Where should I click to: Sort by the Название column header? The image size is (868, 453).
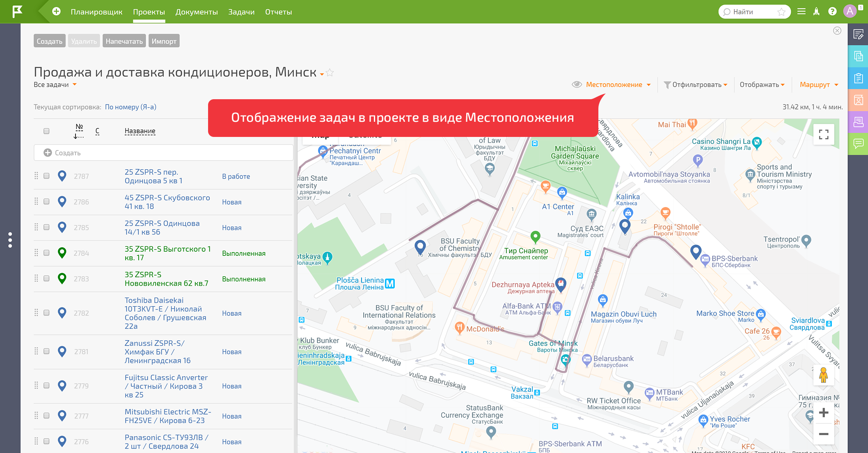point(140,131)
